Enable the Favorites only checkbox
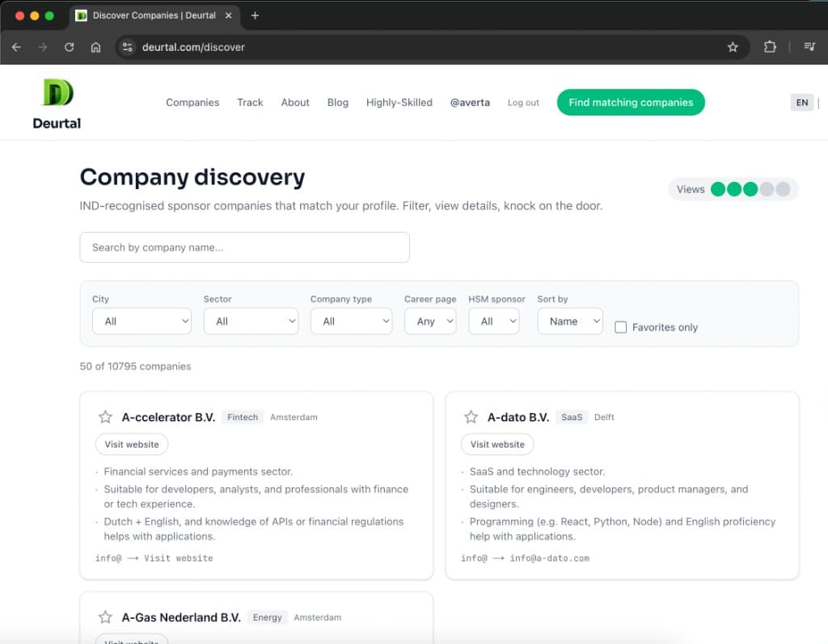This screenshot has height=644, width=828. (620, 326)
